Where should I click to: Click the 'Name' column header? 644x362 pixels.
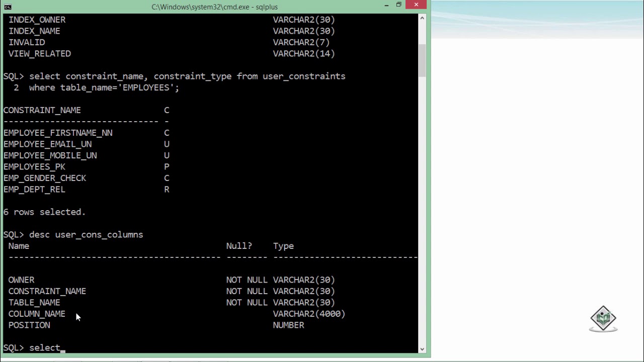coord(19,246)
